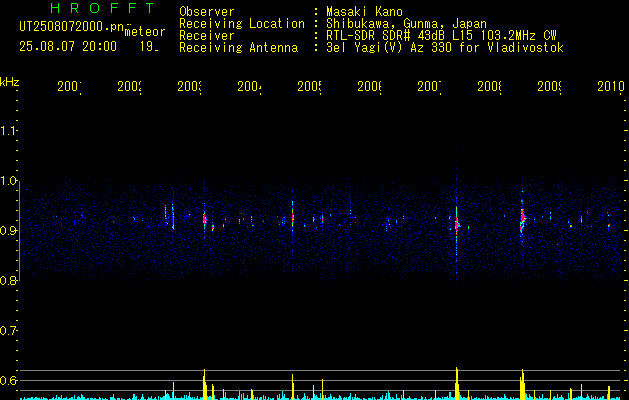The height and width of the screenshot is (400, 629).
Task: Click the 2007 time axis label
Action: [x=430, y=86]
